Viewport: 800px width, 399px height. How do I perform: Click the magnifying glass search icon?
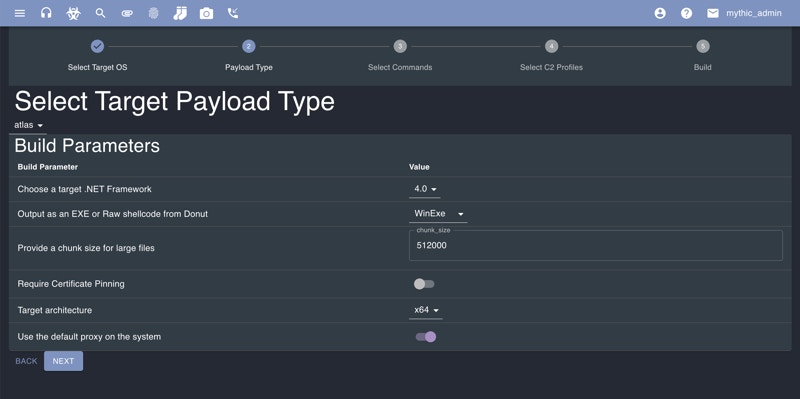(101, 13)
